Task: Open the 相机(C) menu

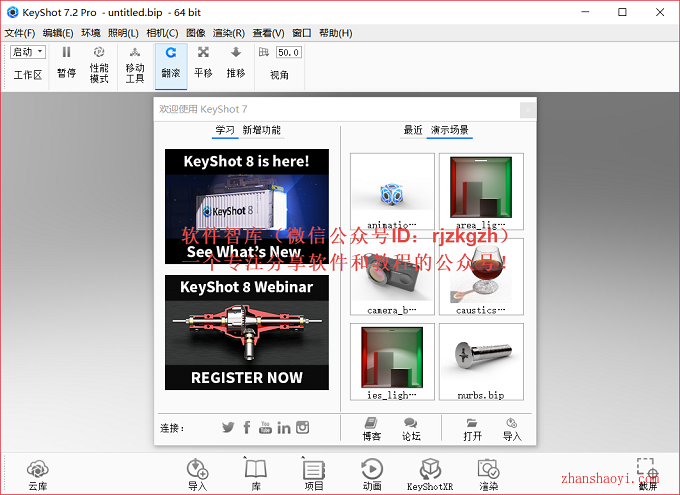Action: pos(162,33)
